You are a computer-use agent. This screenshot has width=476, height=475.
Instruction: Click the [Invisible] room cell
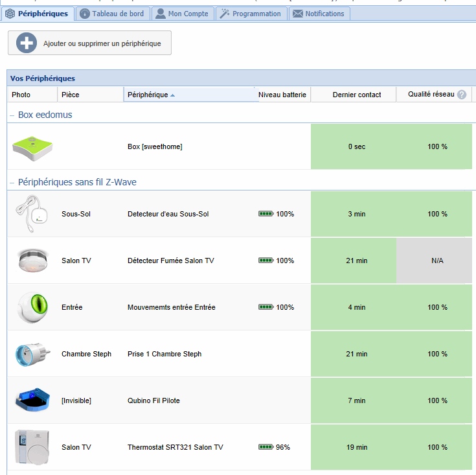coord(76,400)
